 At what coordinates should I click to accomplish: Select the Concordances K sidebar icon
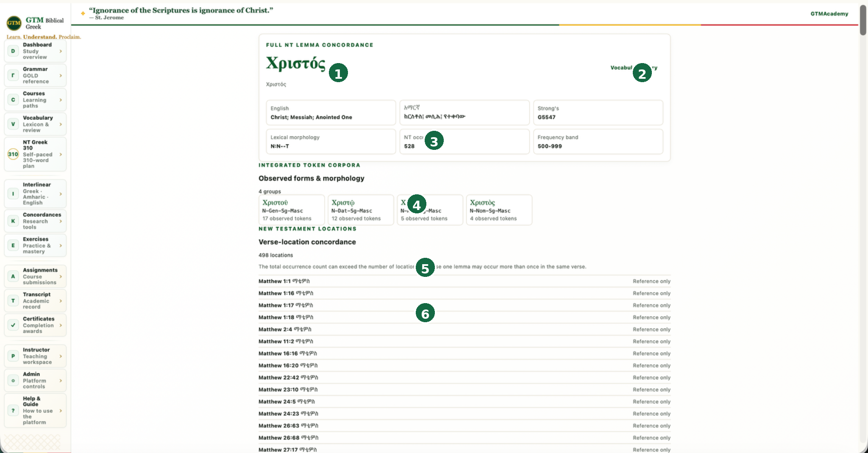[13, 221]
